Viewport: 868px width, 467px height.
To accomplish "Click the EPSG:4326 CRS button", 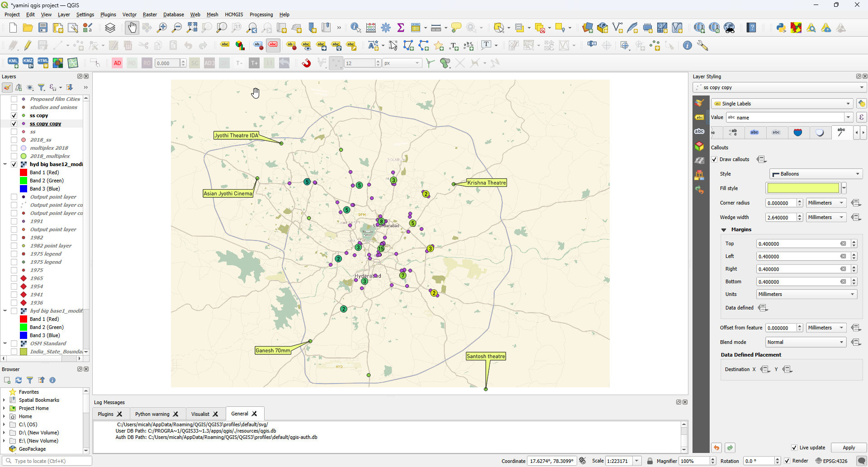I will (831, 461).
